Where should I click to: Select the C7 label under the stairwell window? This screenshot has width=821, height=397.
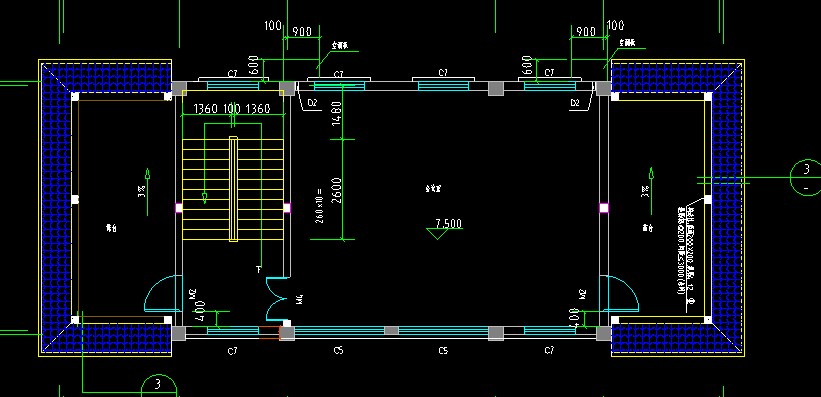pos(232,351)
